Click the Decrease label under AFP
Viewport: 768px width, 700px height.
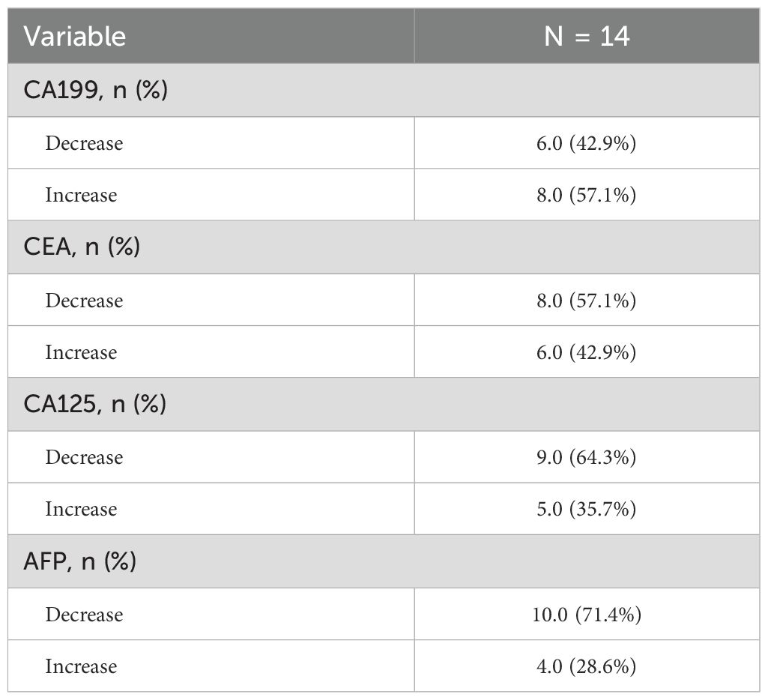(x=84, y=615)
